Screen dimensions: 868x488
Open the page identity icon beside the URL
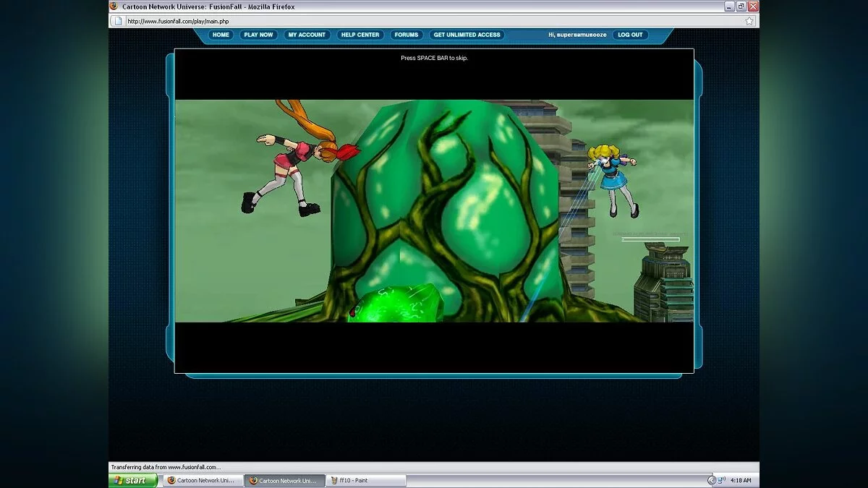tap(117, 21)
